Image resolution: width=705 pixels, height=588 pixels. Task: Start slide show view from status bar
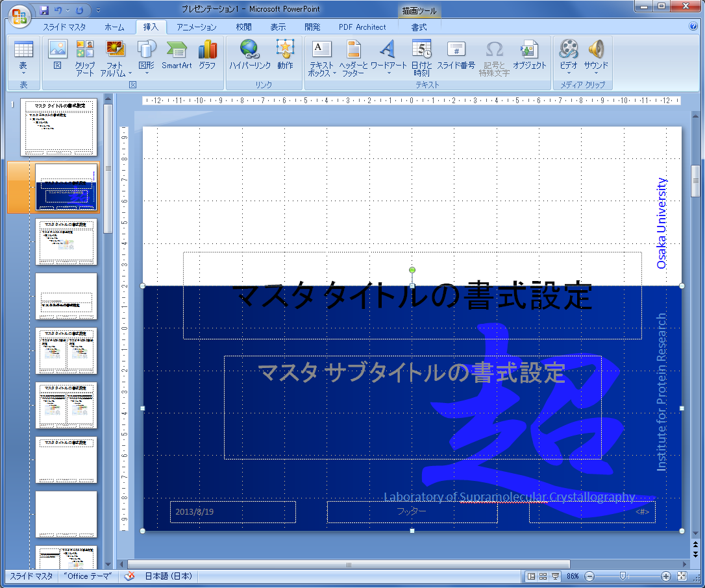coord(555,576)
